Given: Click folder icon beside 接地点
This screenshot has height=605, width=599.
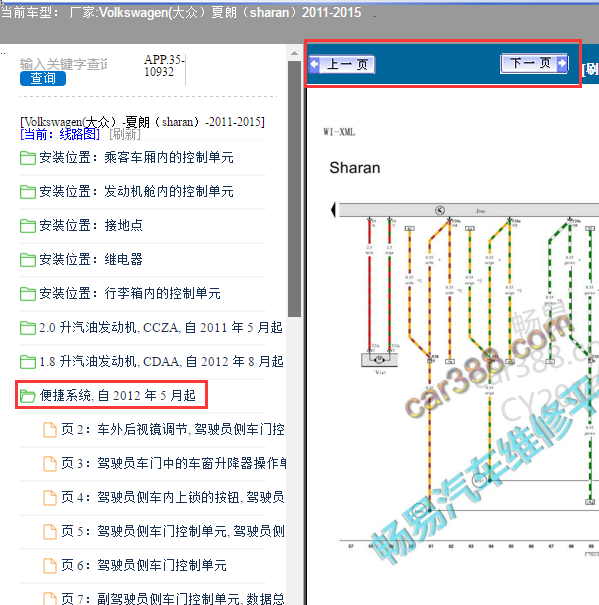Looking at the screenshot, I should (28, 226).
